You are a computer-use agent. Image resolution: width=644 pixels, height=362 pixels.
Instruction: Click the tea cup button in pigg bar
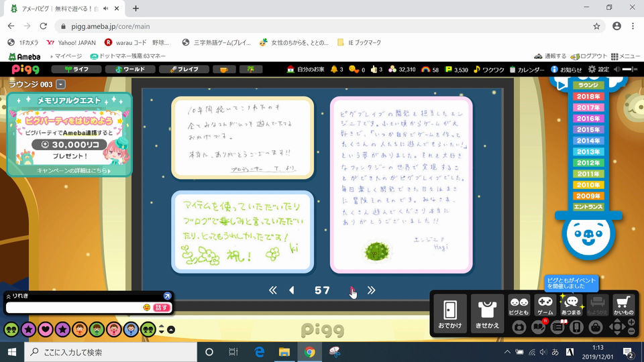click(224, 69)
